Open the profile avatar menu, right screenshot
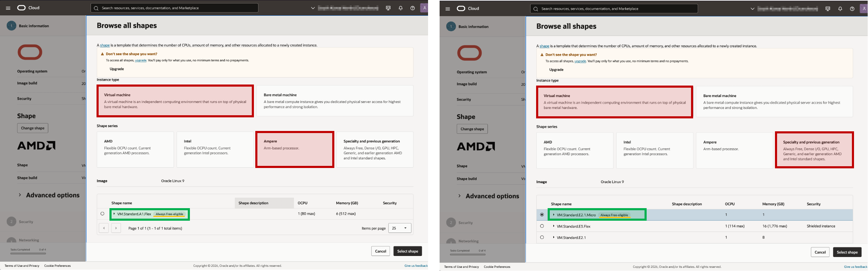The image size is (868, 271). tap(864, 9)
